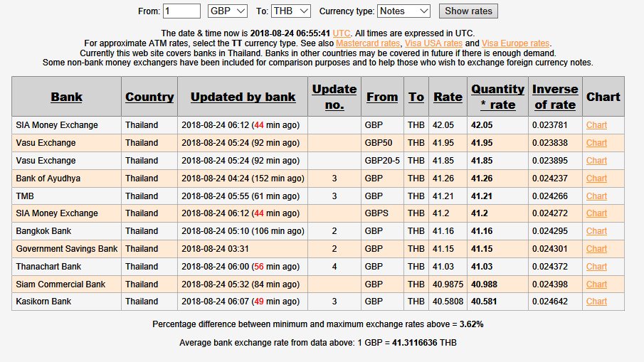The image size is (644, 362).
Task: Sort by From column header
Action: pos(382,97)
